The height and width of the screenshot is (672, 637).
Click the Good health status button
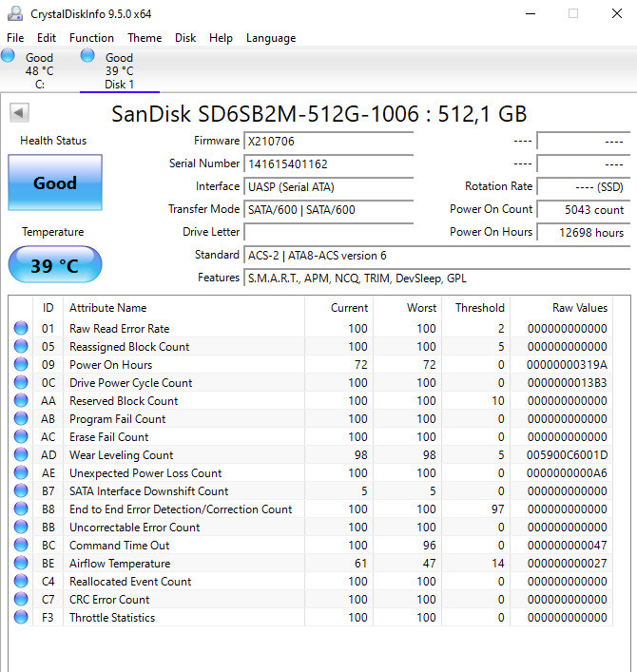pyautogui.click(x=55, y=182)
